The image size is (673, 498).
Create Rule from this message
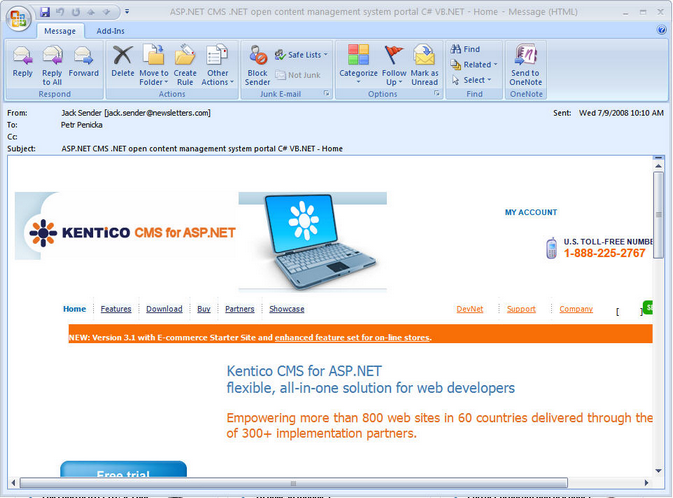[x=185, y=65]
